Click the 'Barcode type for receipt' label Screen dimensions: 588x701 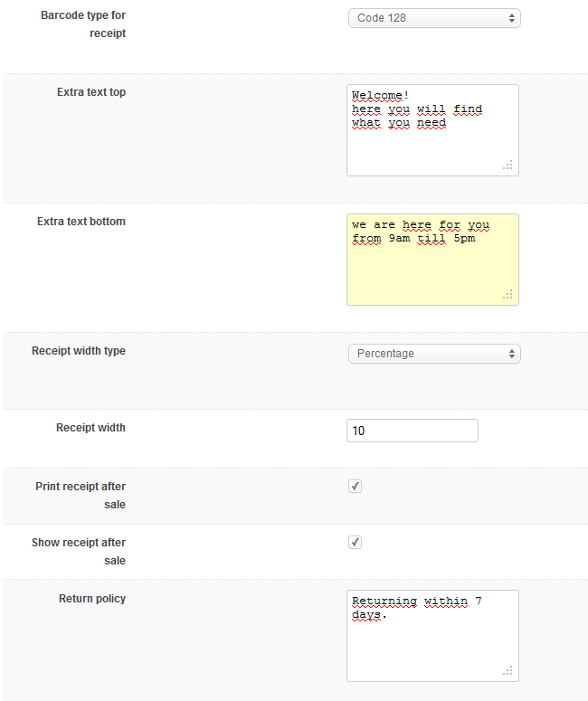click(x=83, y=25)
